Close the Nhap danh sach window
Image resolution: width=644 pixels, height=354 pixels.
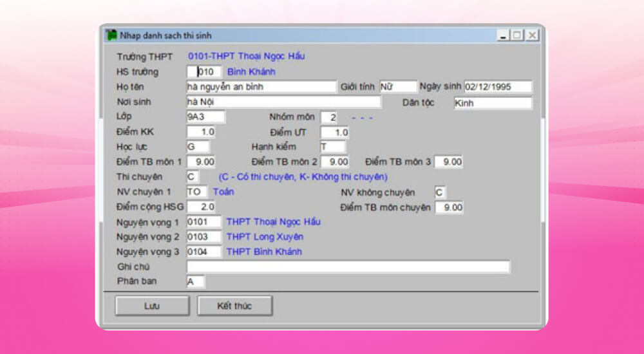[532, 36]
